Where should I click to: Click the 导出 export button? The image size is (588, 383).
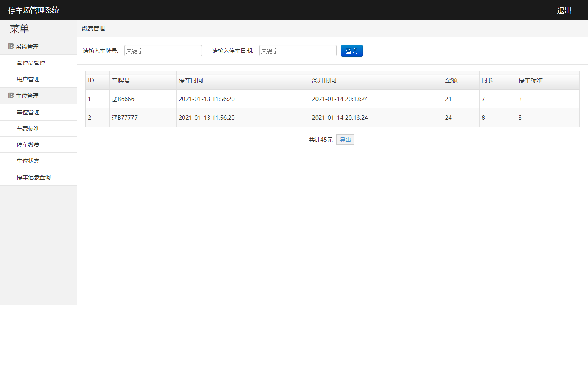coord(345,139)
